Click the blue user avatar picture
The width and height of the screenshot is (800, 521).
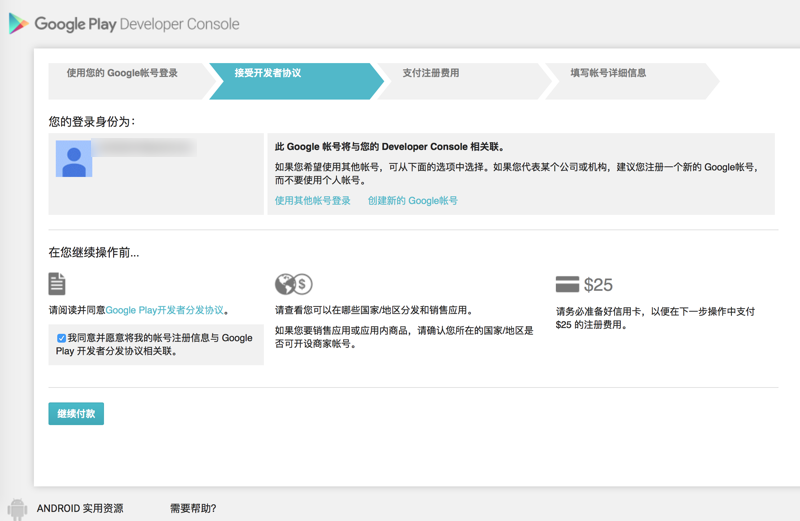[74, 159]
